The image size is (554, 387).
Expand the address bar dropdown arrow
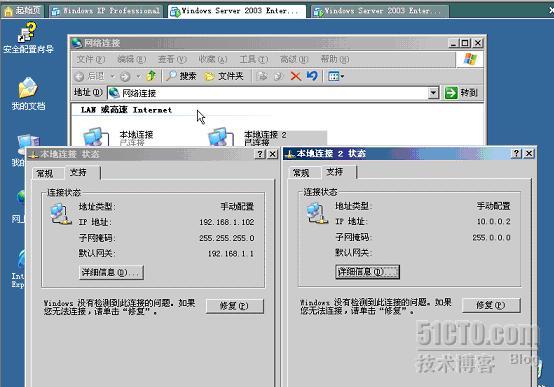point(433,93)
